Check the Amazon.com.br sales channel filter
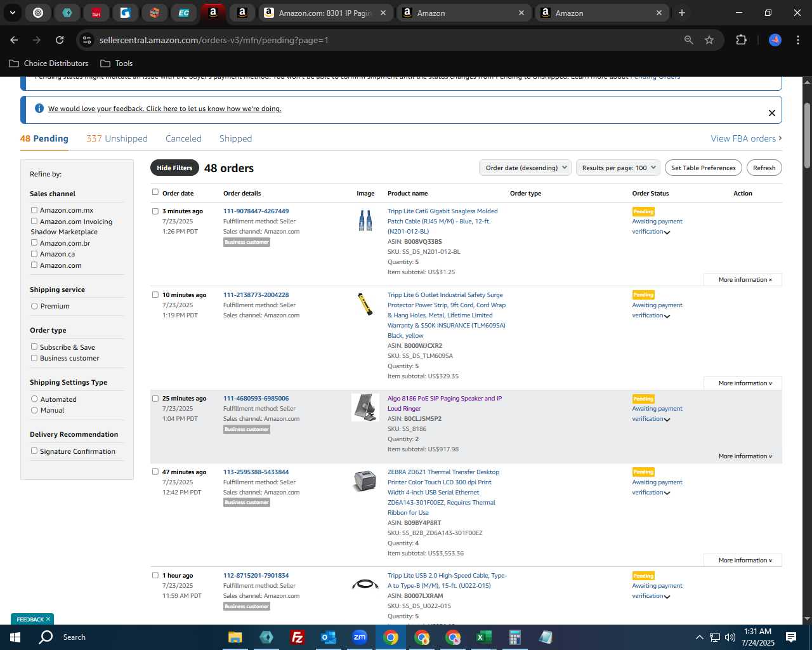Viewport: 812px width, 650px height. [34, 242]
